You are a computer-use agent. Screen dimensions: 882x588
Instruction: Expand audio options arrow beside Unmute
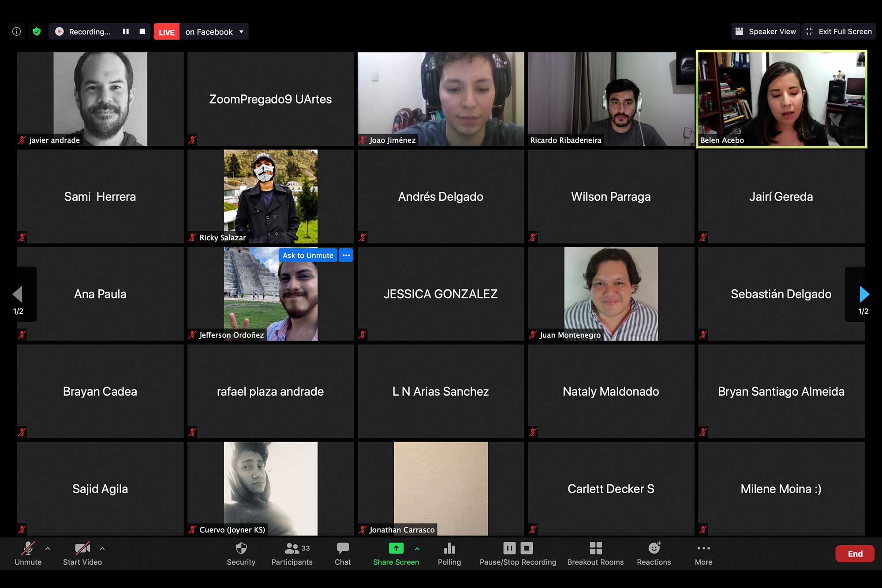(48, 549)
